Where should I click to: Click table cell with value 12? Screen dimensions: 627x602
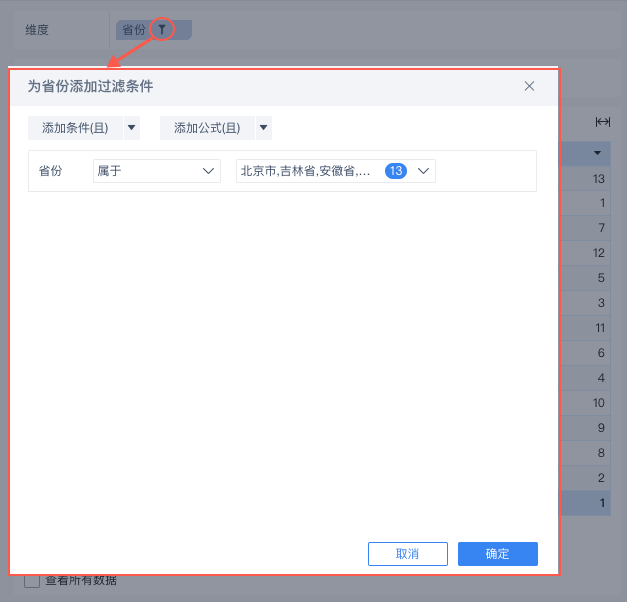tap(585, 253)
